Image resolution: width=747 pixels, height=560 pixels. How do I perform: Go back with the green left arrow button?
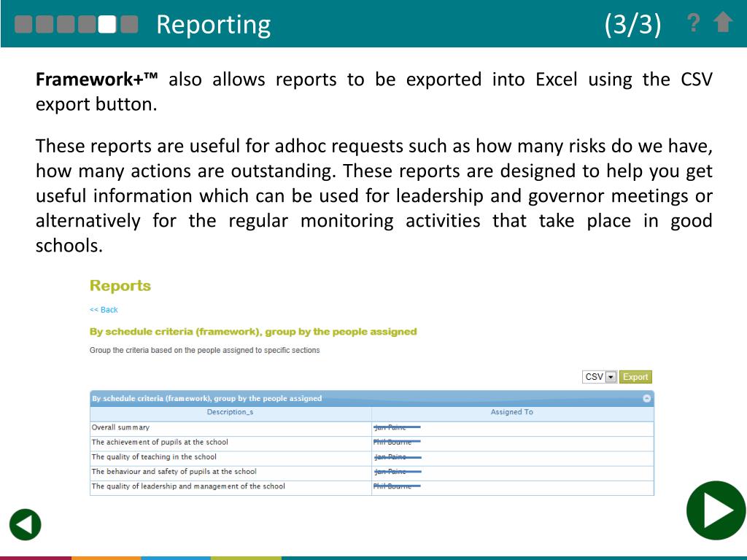26,525
